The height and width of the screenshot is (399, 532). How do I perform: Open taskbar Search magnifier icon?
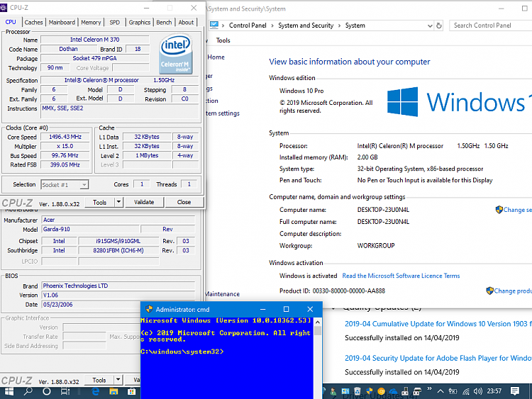tap(28, 391)
